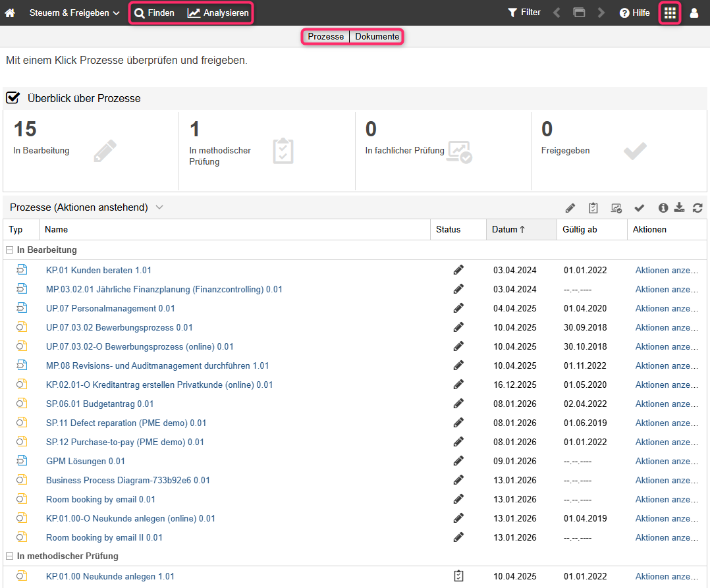Click the download icon in process toolbar

[680, 208]
